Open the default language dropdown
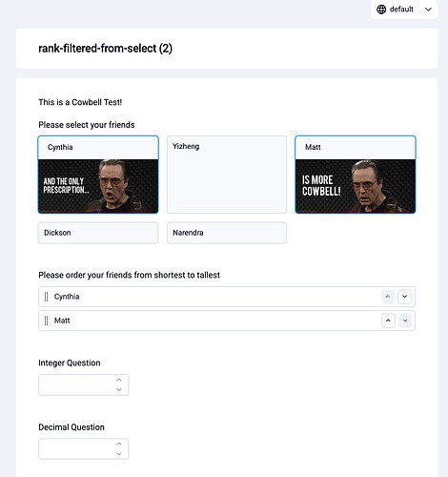Screen dimensions: 448x477 [x=404, y=10]
